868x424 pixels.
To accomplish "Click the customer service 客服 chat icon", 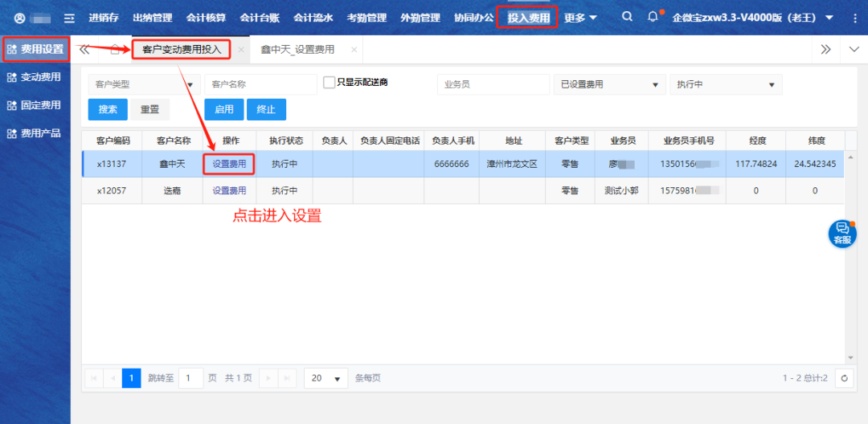I will [841, 234].
